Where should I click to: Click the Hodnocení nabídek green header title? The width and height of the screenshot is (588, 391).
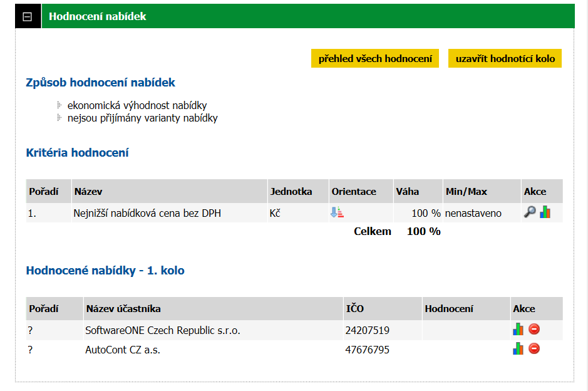[x=98, y=16]
